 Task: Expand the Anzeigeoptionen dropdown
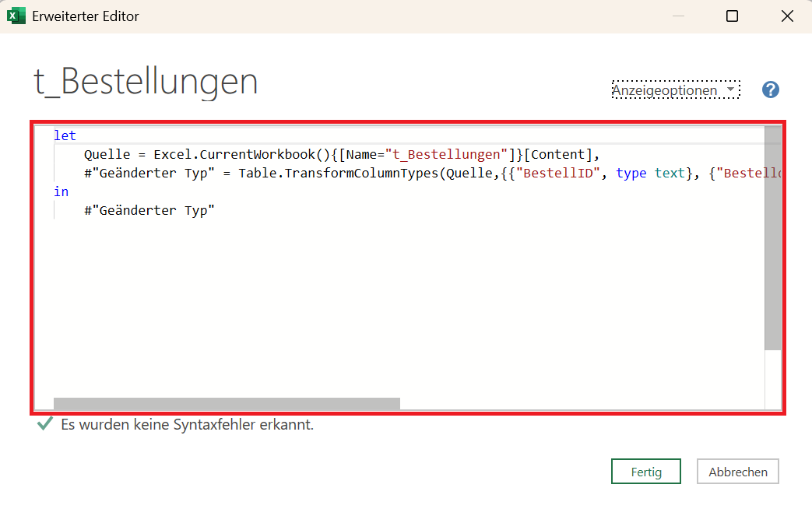coord(675,90)
